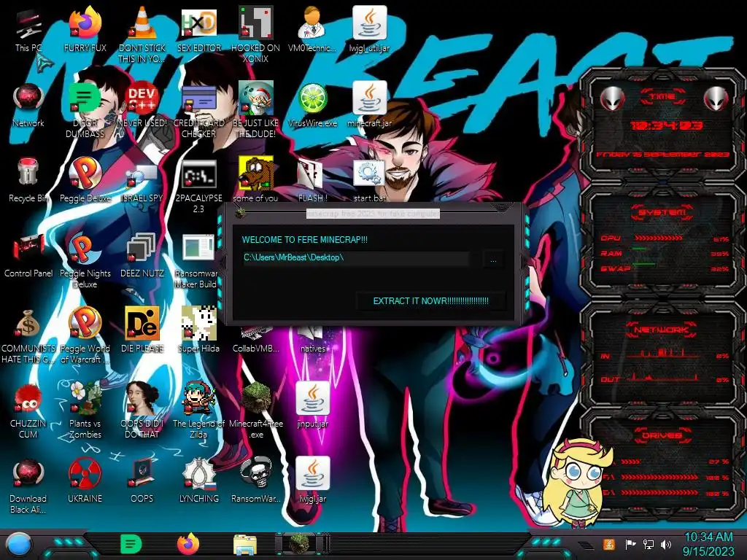Select the start.bat file
The image size is (747, 560).
(x=369, y=180)
